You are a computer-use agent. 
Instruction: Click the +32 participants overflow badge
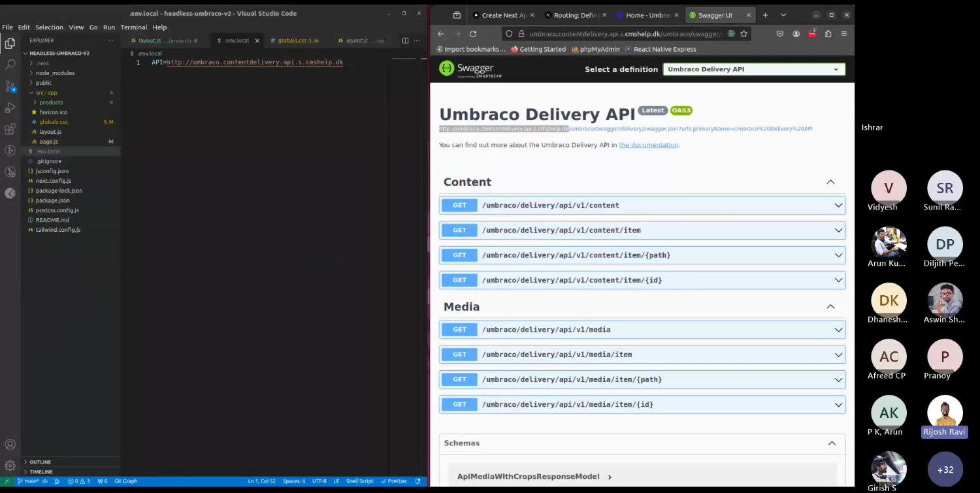click(x=944, y=469)
